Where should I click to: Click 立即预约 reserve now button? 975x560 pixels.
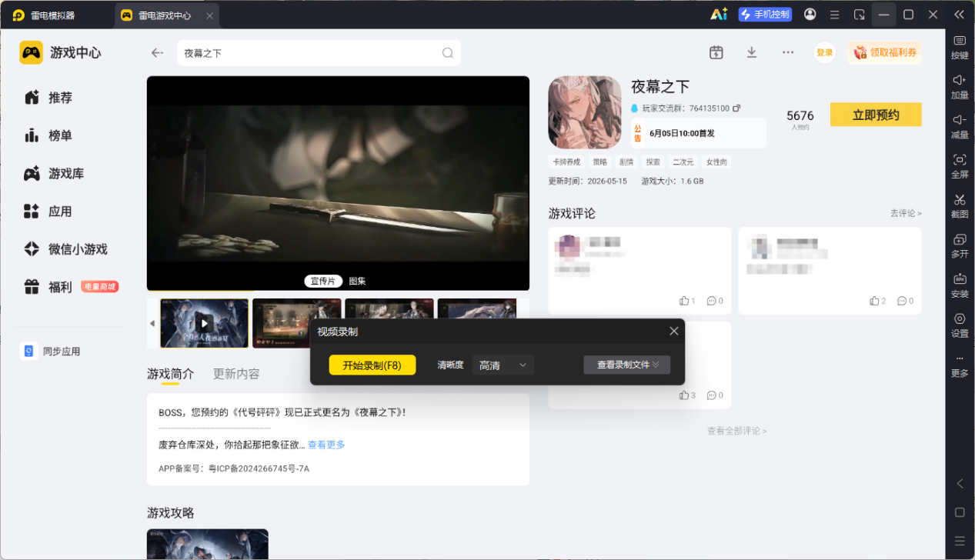point(876,115)
